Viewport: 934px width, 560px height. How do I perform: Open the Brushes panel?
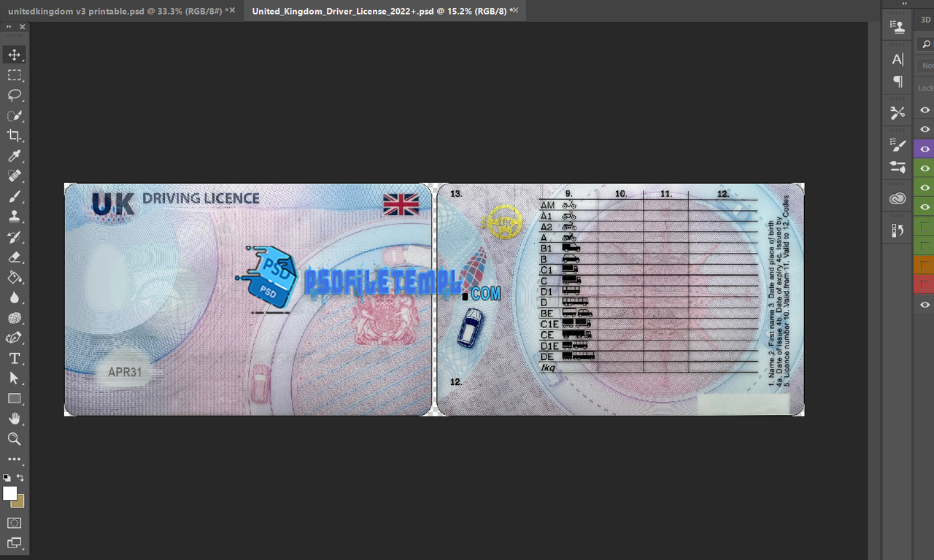[898, 167]
